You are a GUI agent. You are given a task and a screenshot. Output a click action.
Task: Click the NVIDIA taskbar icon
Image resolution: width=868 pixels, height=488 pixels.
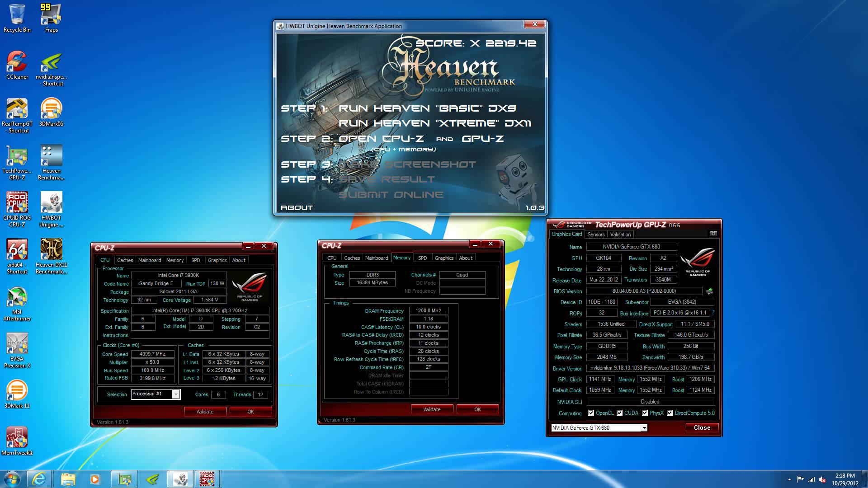click(x=153, y=479)
